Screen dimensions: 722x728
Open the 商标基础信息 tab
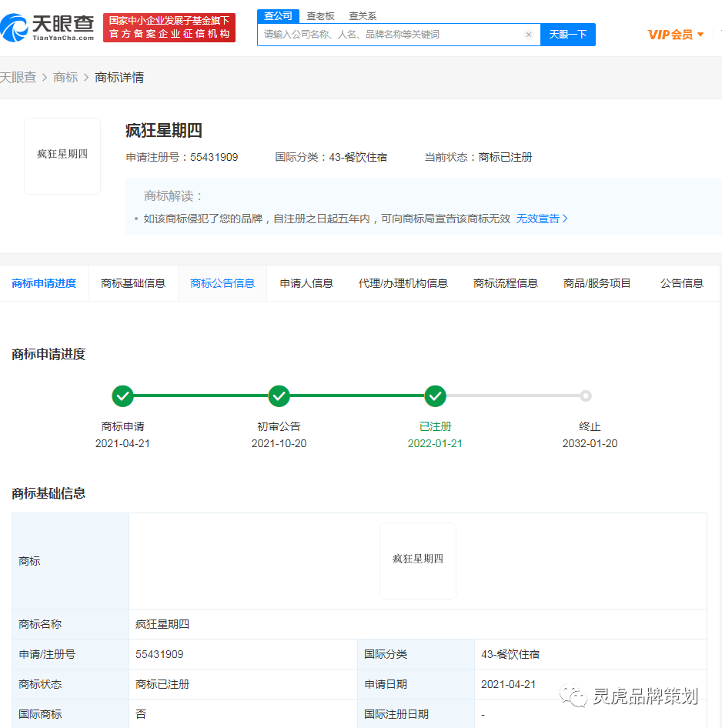click(x=133, y=283)
